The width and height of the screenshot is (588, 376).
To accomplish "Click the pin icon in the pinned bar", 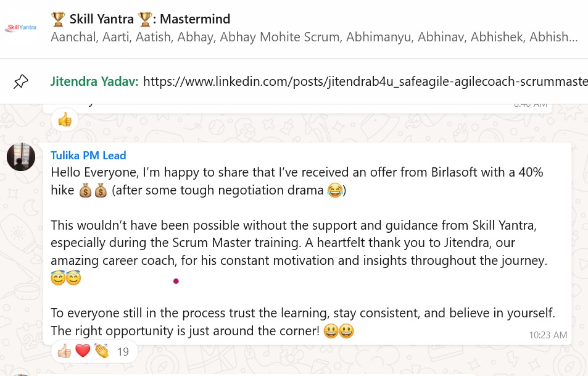I will [x=21, y=81].
